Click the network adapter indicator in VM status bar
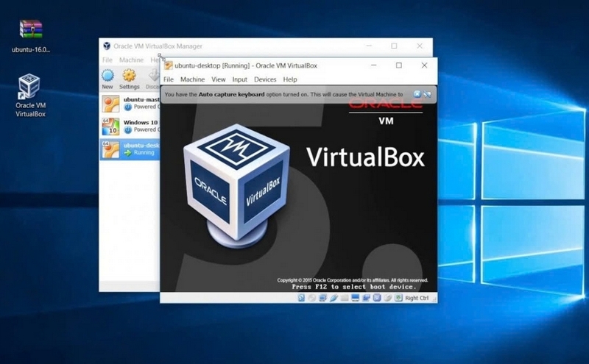589x364 pixels. [322, 298]
